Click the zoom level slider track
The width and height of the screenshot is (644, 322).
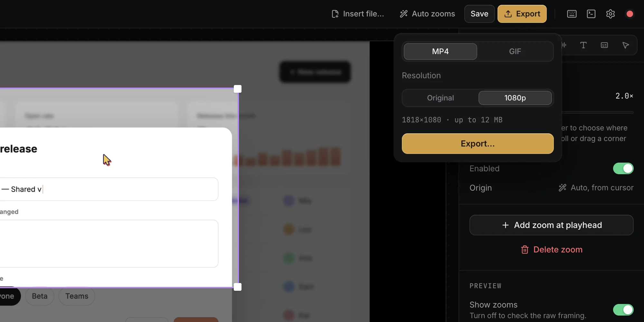[x=598, y=112]
